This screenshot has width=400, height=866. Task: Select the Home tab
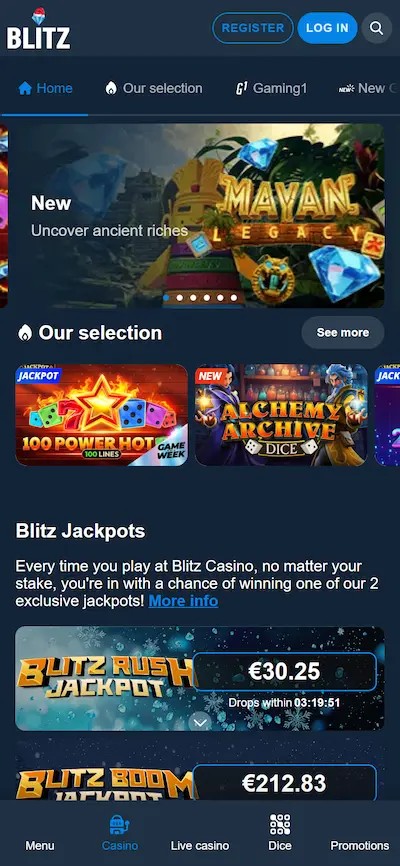45,88
